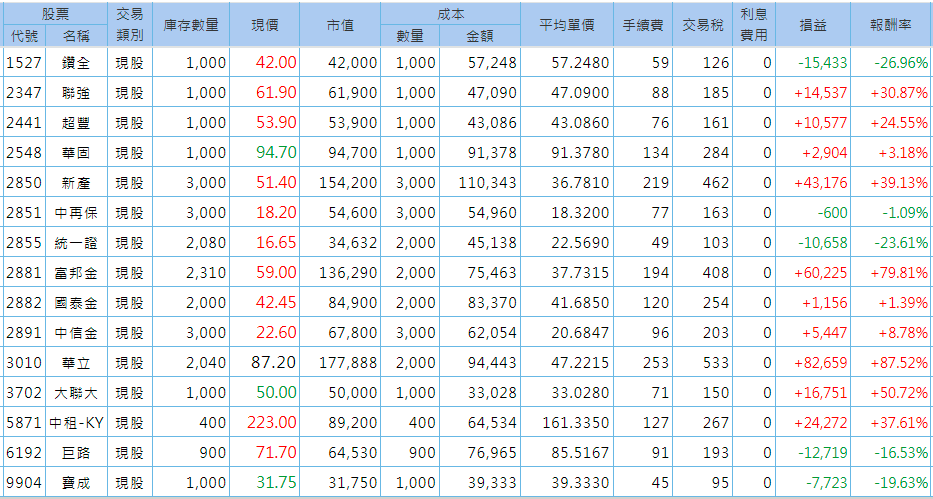933x499 pixels.
Task: Click stock name 富邦金
Action: tap(76, 273)
